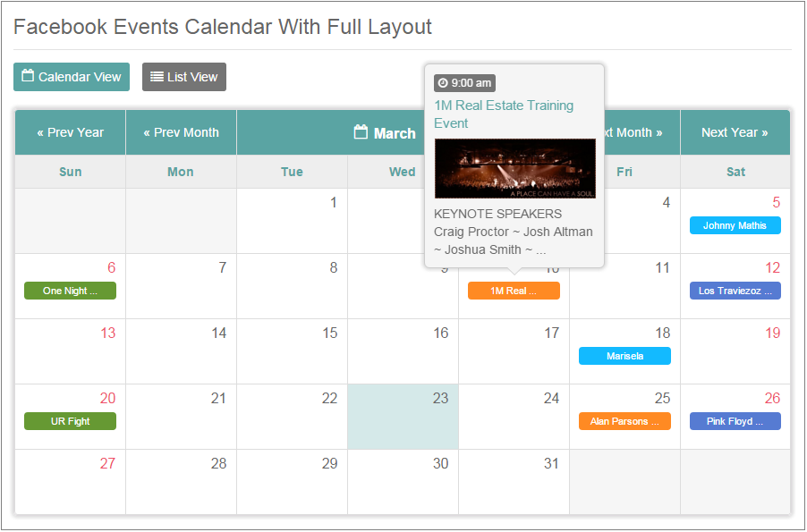Viewport: 807px width, 532px height.
Task: Click the orange 1M Real event tag
Action: pyautogui.click(x=514, y=291)
